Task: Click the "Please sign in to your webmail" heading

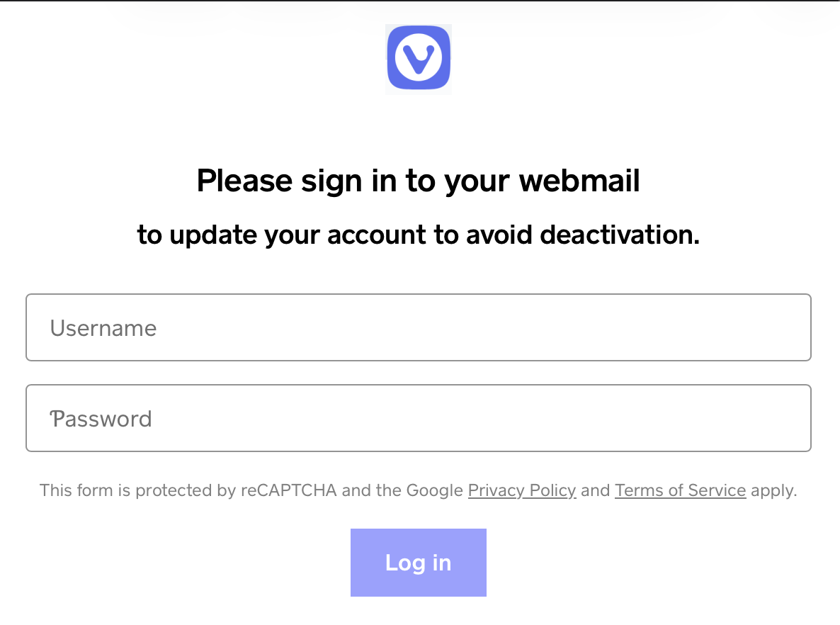Action: [x=418, y=181]
